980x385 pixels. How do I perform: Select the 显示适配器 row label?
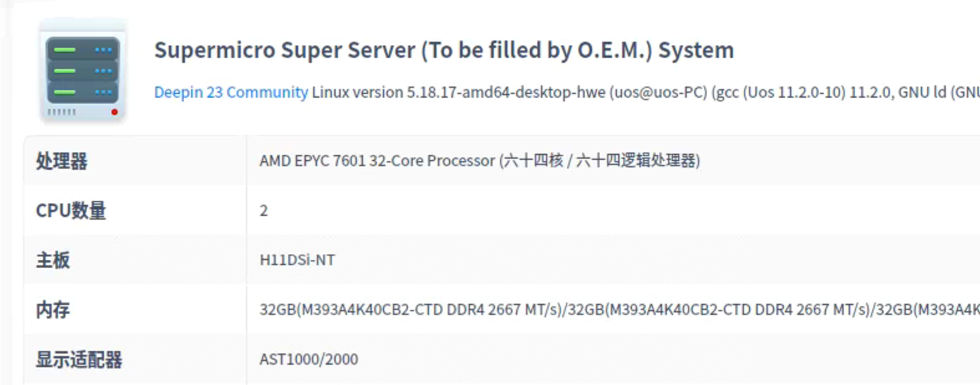[x=79, y=360]
